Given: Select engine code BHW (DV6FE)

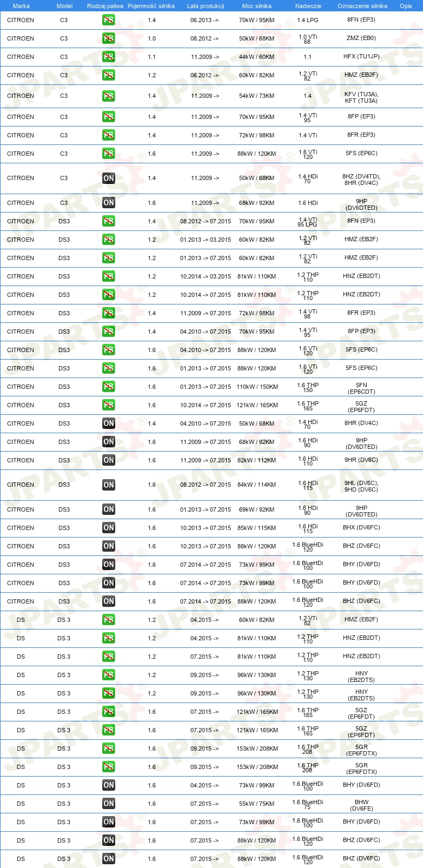Looking at the screenshot, I should click(361, 805).
